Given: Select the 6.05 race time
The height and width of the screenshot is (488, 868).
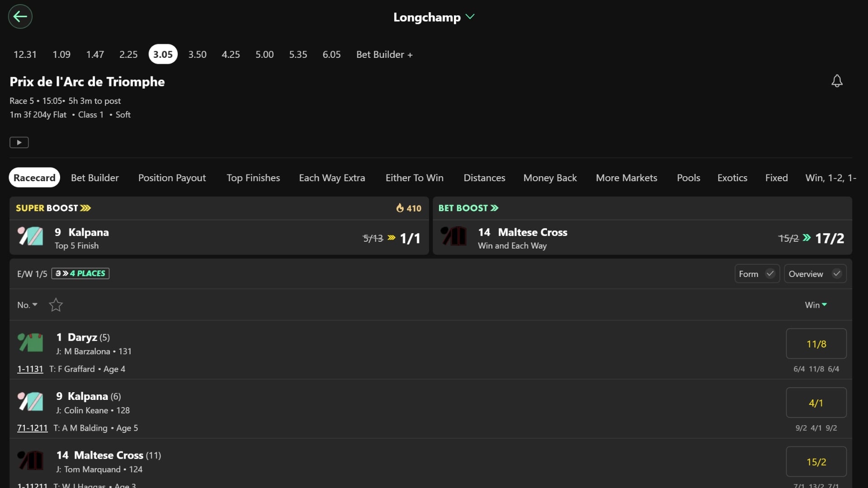Looking at the screenshot, I should pyautogui.click(x=331, y=55).
